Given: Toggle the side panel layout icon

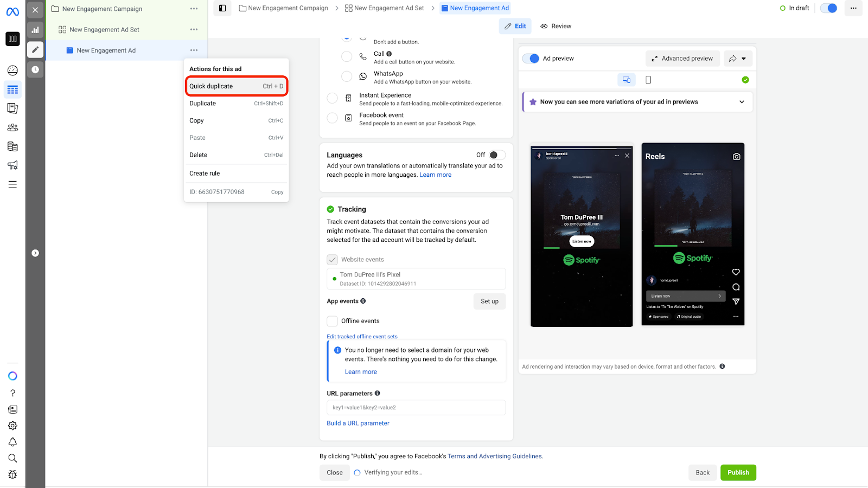Looking at the screenshot, I should 222,8.
